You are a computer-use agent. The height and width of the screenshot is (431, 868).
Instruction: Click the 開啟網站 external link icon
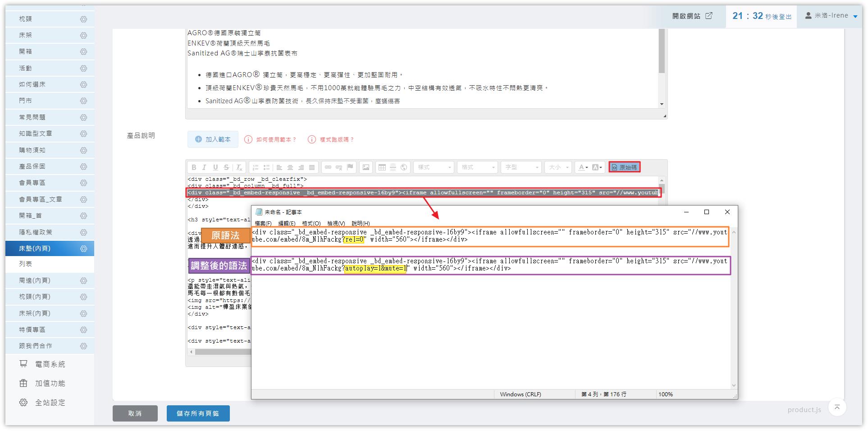tap(709, 16)
